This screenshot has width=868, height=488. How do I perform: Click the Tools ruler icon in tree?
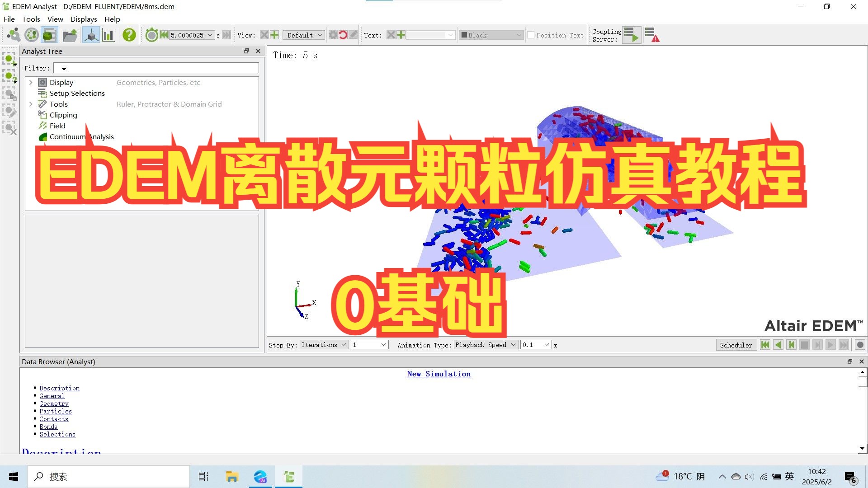(x=42, y=104)
